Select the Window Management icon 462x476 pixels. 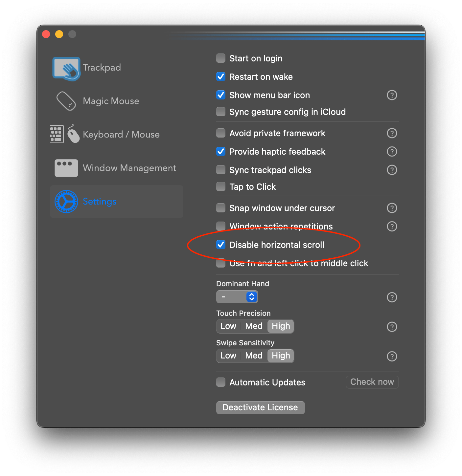tap(66, 168)
